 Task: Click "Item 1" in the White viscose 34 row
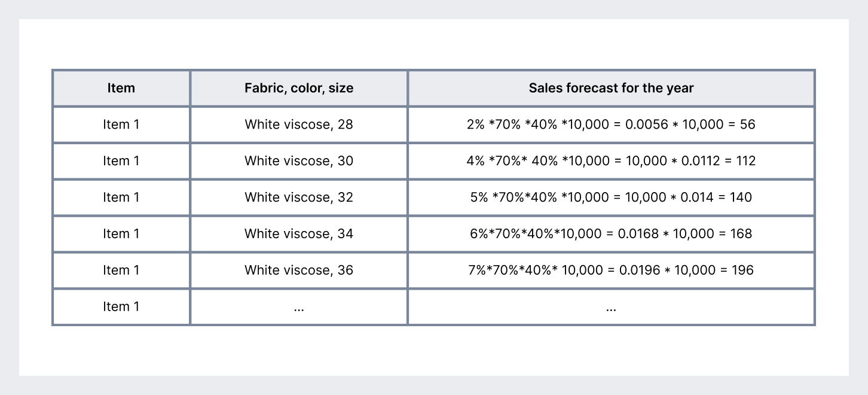pos(121,234)
